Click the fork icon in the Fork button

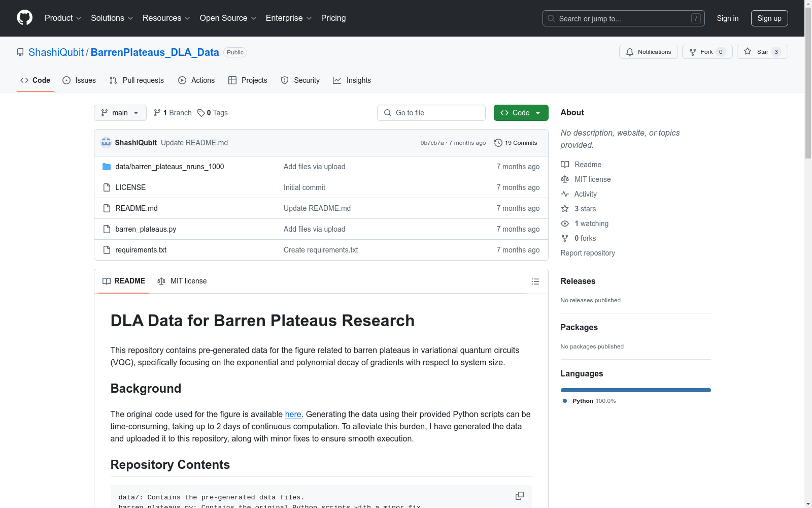(x=693, y=52)
